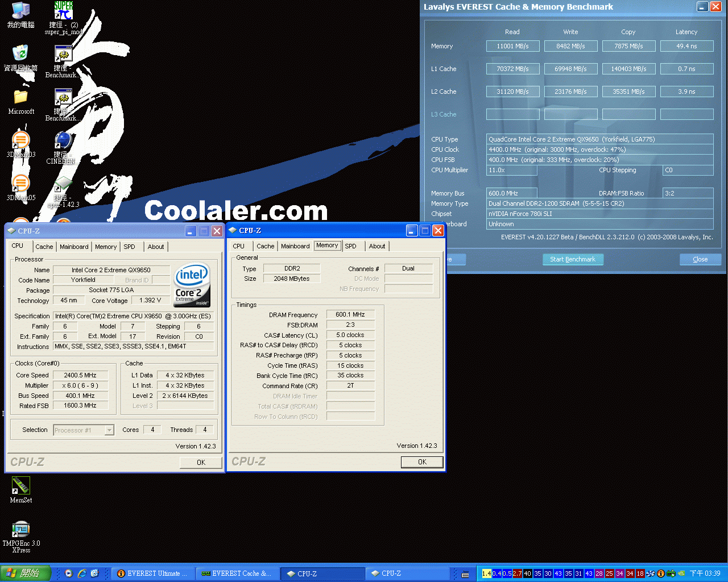Click the L2 Cache Write 23176 MB/s value
Image resolution: width=728 pixels, height=582 pixels.
tap(571, 92)
